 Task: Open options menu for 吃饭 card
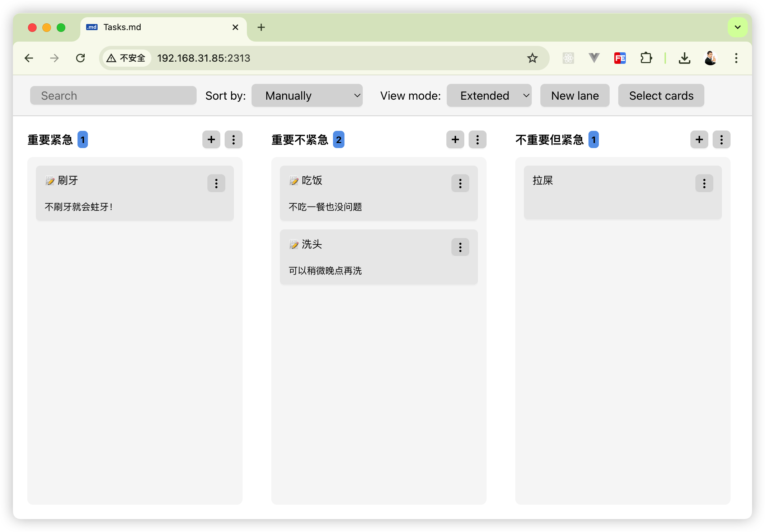460,183
